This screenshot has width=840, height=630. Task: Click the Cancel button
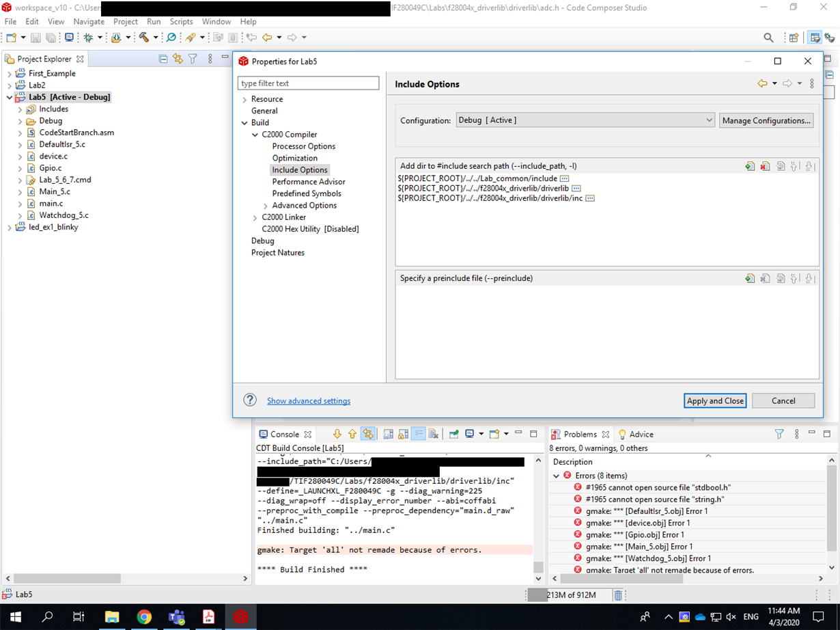pyautogui.click(x=783, y=401)
